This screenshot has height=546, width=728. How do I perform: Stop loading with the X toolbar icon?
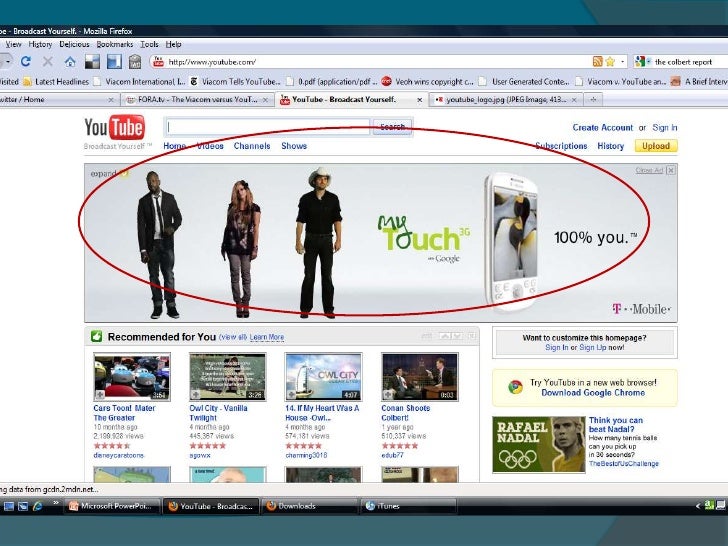pos(47,61)
